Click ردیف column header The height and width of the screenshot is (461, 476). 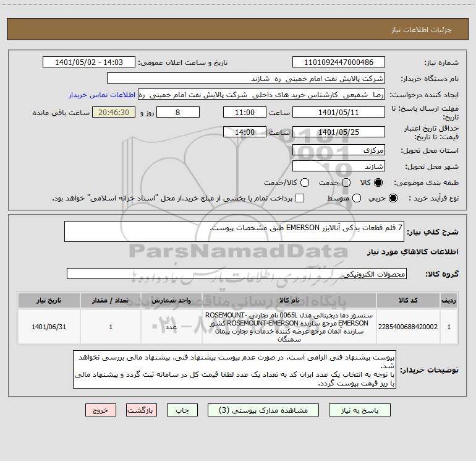coord(449,300)
